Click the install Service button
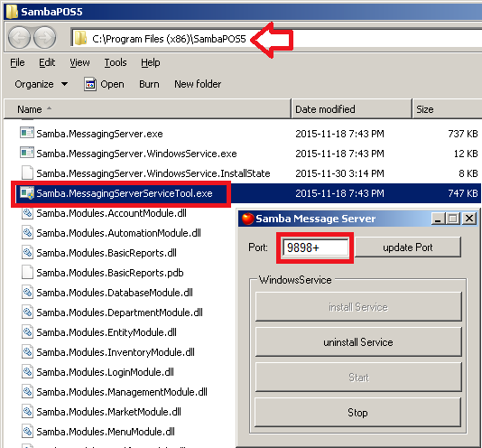482x448 pixels. [358, 307]
